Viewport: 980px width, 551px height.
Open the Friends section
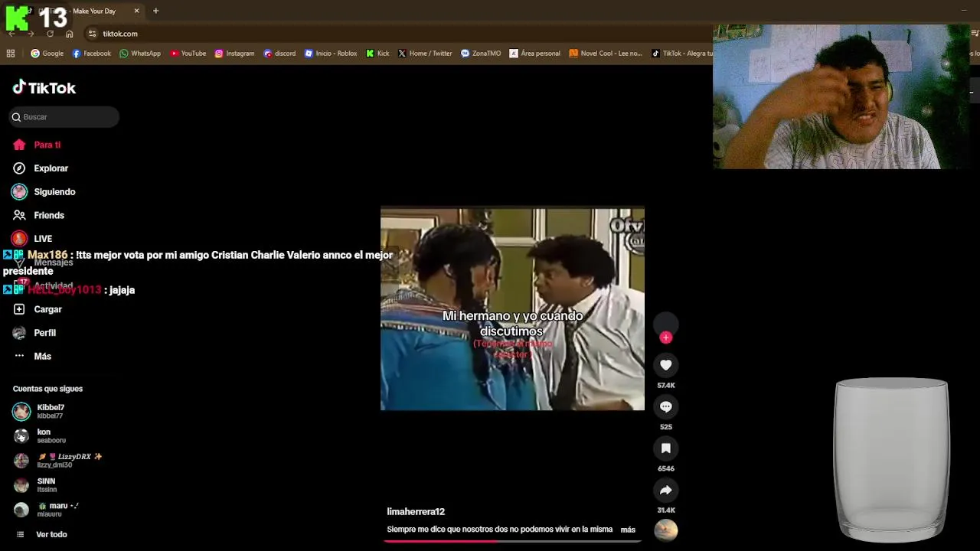coord(38,216)
